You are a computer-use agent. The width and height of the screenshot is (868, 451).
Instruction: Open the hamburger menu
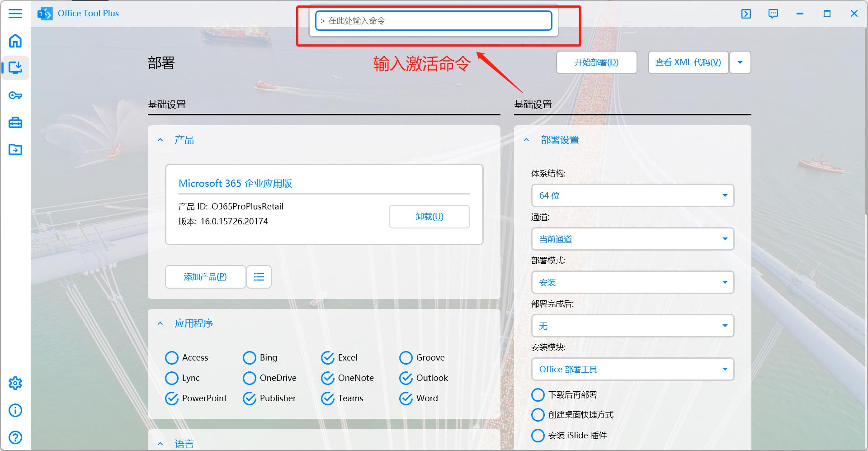[x=15, y=14]
